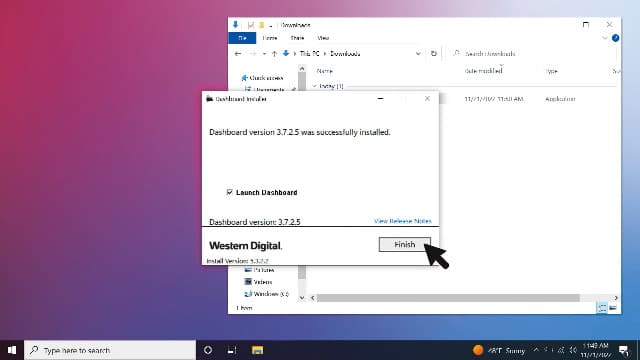Open the taskbar clock and calendar
This screenshot has height=360, width=640.
596,350
